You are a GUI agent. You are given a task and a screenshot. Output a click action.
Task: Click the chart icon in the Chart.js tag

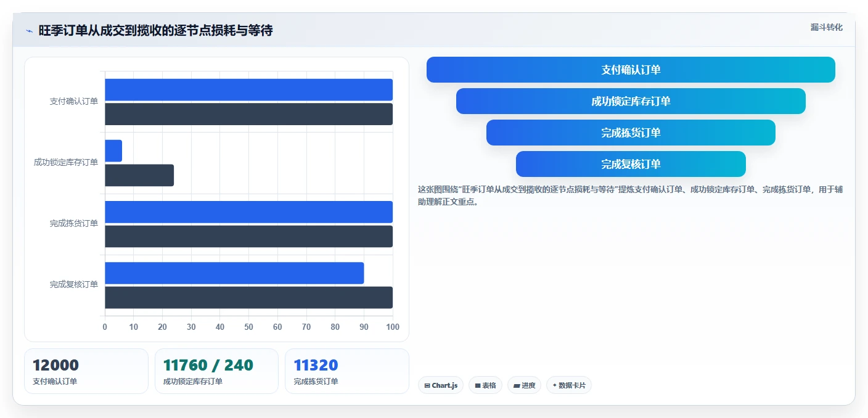coord(427,385)
